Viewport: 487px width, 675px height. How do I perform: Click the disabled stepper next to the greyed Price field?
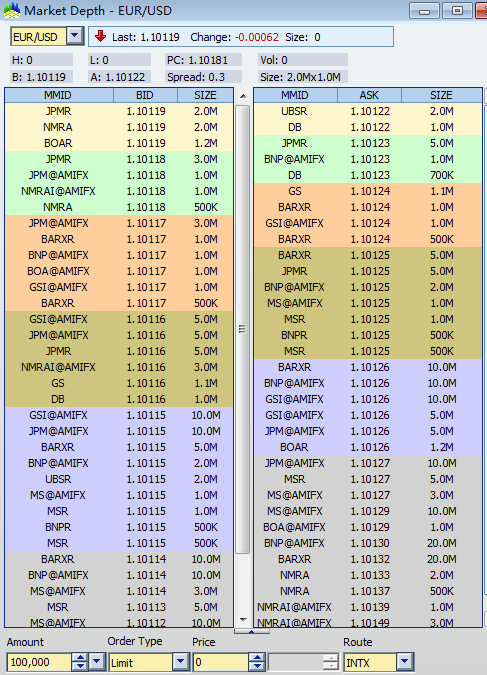(330, 662)
